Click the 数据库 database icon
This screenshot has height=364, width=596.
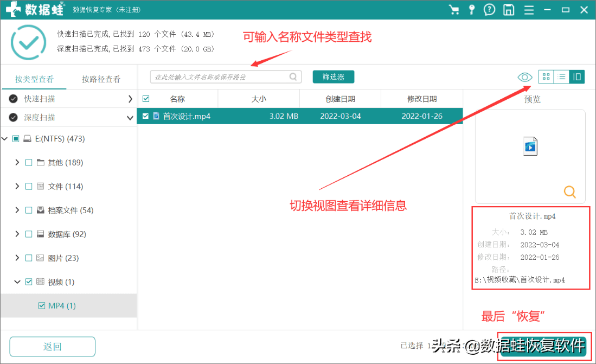coord(41,234)
